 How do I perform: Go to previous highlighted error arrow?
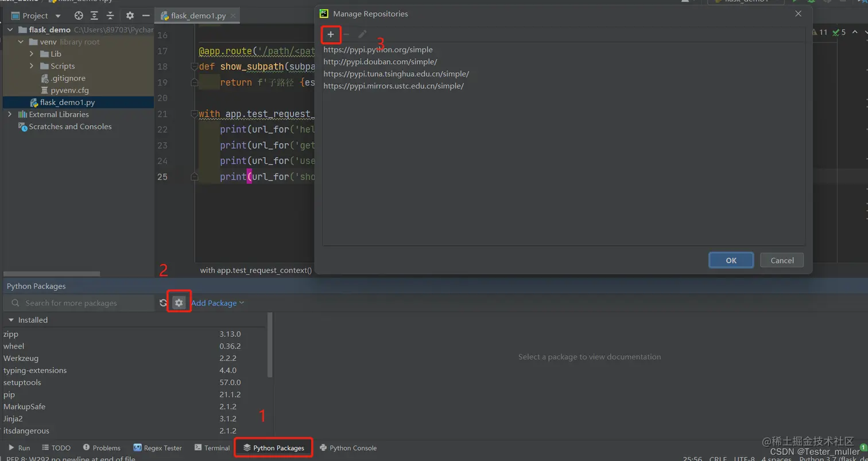tap(854, 33)
